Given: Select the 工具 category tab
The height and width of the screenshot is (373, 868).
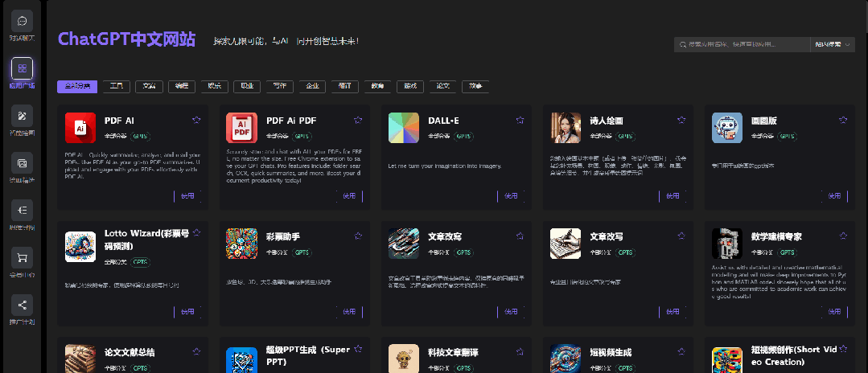Looking at the screenshot, I should 117,86.
